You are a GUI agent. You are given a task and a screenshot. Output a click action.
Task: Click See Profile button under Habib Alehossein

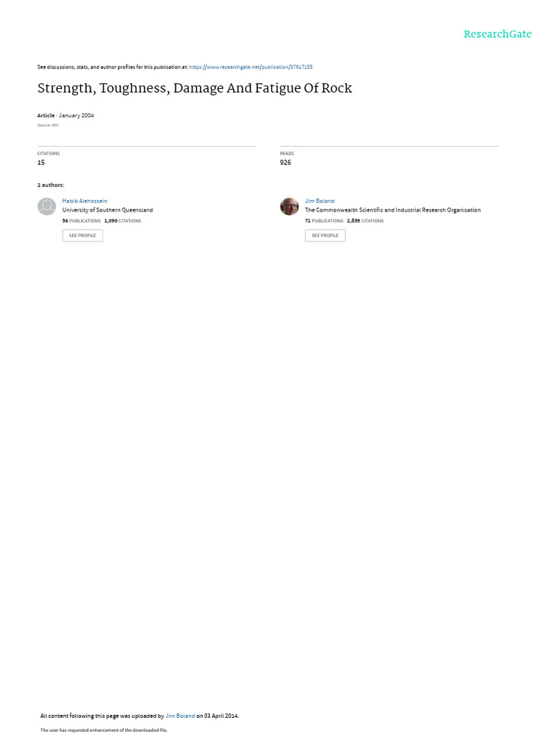click(x=82, y=236)
